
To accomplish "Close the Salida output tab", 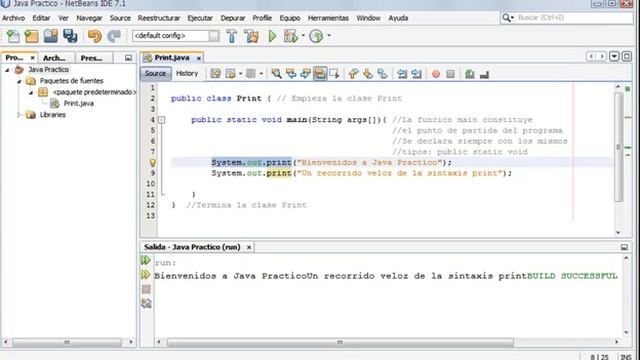I will pyautogui.click(x=249, y=247).
